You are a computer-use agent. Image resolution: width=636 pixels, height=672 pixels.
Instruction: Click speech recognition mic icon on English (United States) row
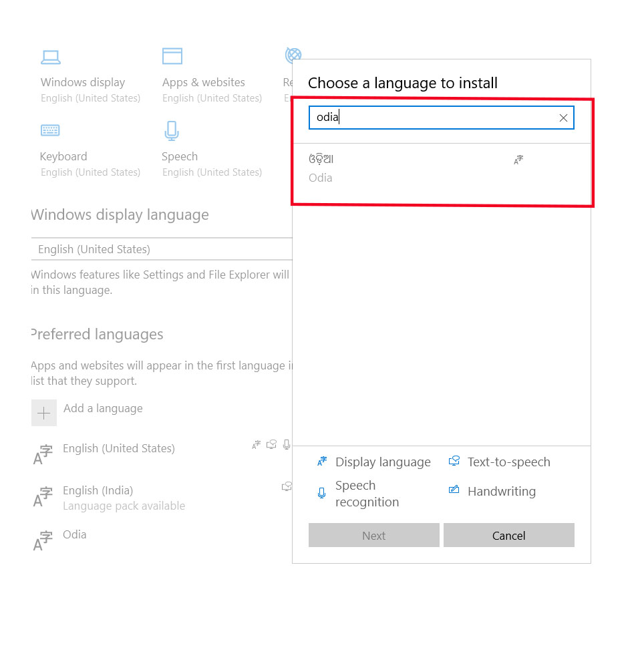click(x=287, y=445)
